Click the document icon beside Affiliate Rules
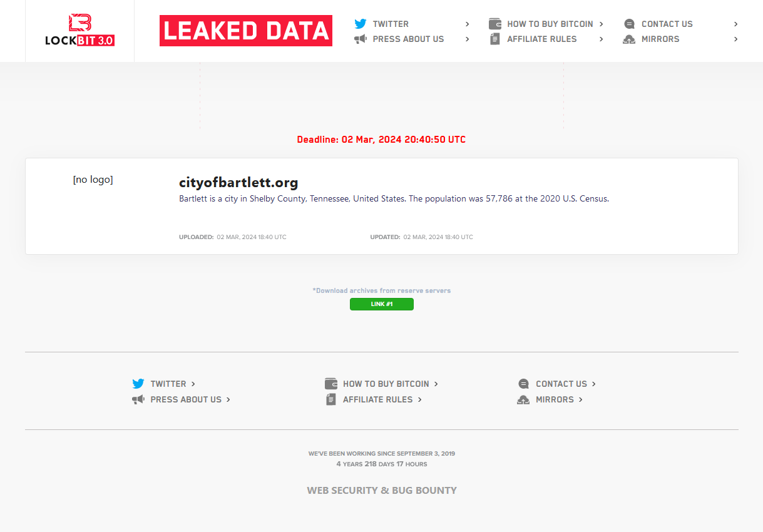This screenshot has height=532, width=763. click(x=495, y=39)
